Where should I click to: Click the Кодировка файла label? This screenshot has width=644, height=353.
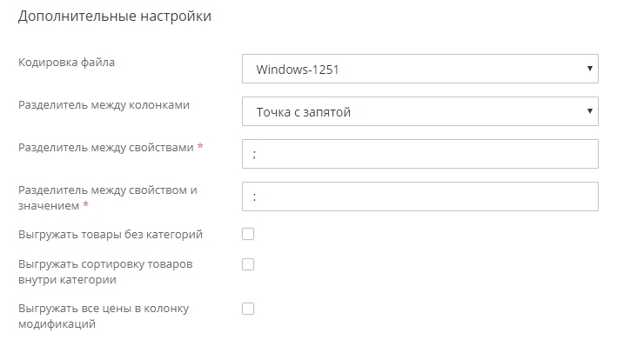point(66,62)
